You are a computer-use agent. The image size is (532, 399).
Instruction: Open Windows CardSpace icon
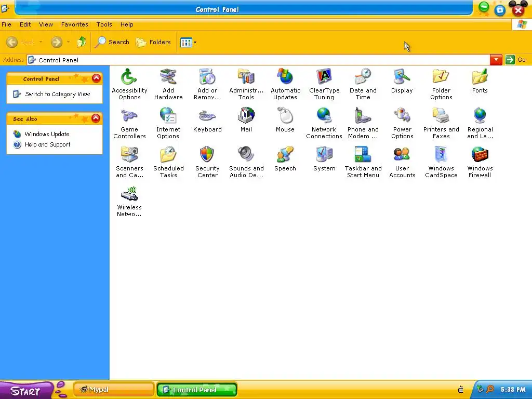(441, 162)
